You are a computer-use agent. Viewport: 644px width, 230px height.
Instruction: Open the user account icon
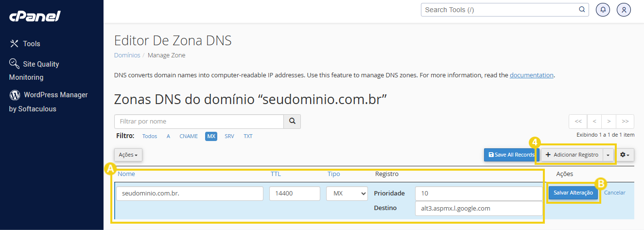pos(624,10)
